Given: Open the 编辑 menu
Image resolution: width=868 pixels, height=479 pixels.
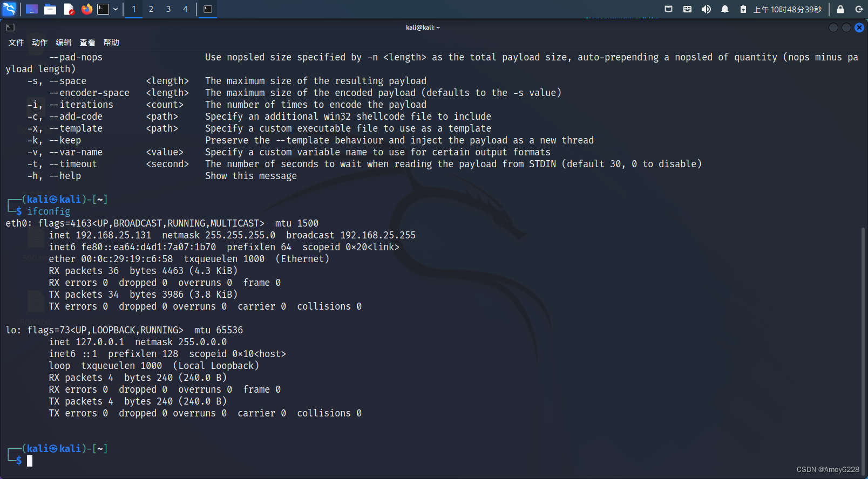Looking at the screenshot, I should point(64,42).
